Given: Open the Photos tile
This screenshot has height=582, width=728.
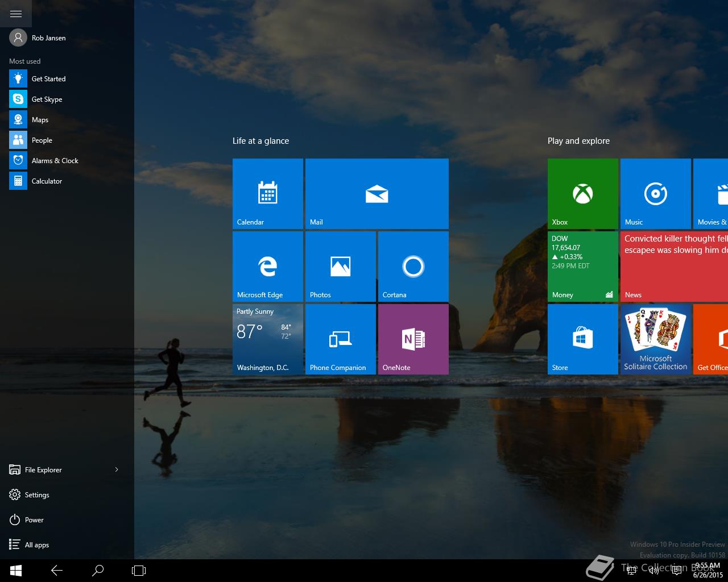Looking at the screenshot, I should (341, 267).
